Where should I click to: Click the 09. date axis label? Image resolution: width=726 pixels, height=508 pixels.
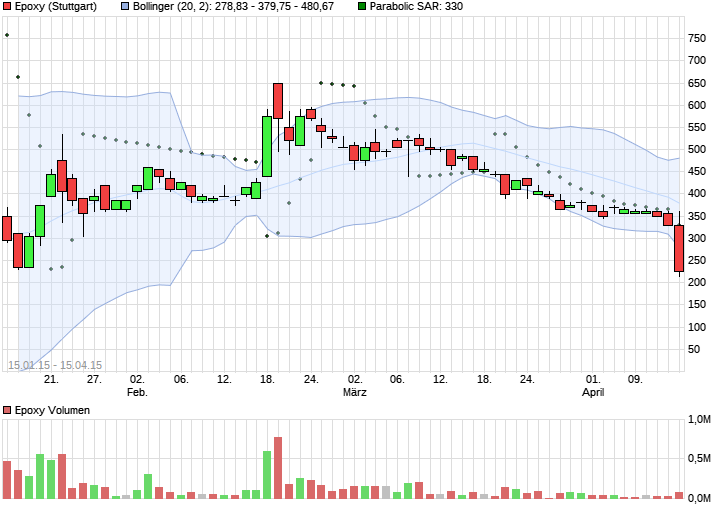pyautogui.click(x=635, y=380)
